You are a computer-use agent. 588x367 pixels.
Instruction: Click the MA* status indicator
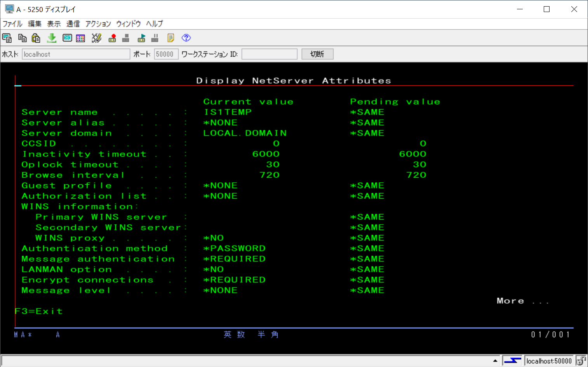coord(23,334)
